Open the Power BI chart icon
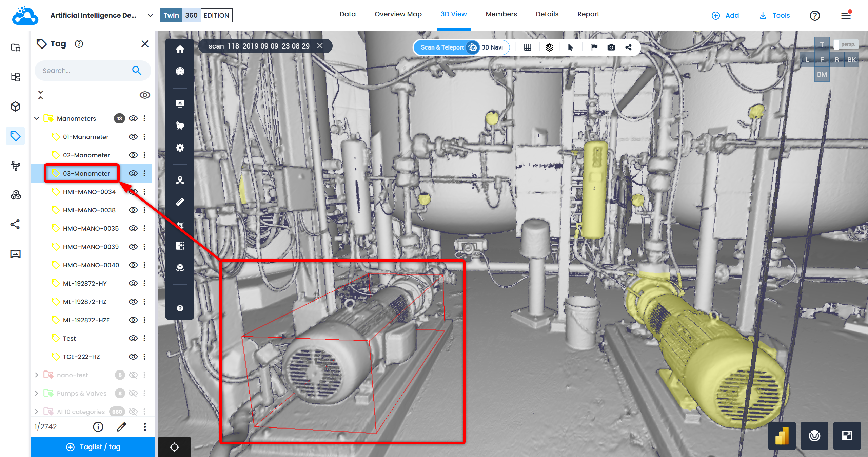The height and width of the screenshot is (457, 868). 782,436
